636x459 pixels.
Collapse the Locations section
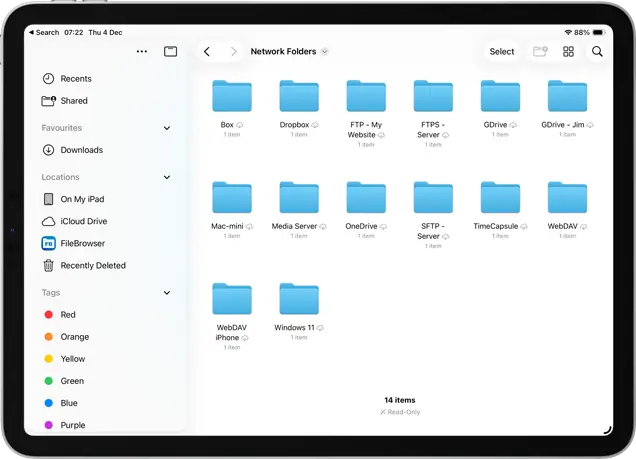(167, 177)
